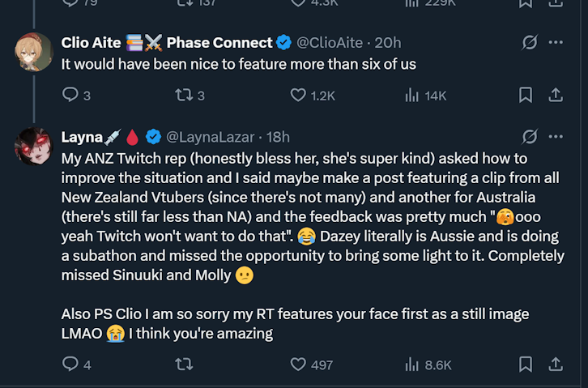
Task: Retweet Clio Aite's tweet
Action: [184, 96]
